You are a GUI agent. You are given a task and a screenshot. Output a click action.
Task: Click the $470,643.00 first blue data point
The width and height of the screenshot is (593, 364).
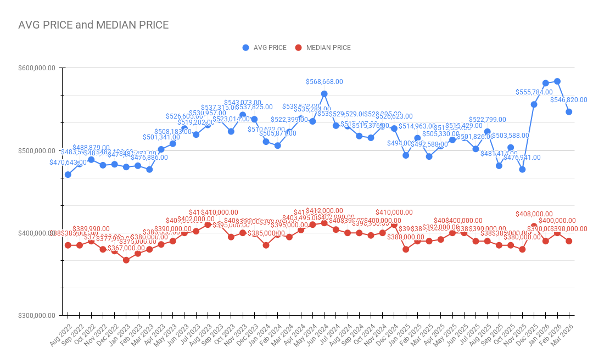[x=68, y=175]
